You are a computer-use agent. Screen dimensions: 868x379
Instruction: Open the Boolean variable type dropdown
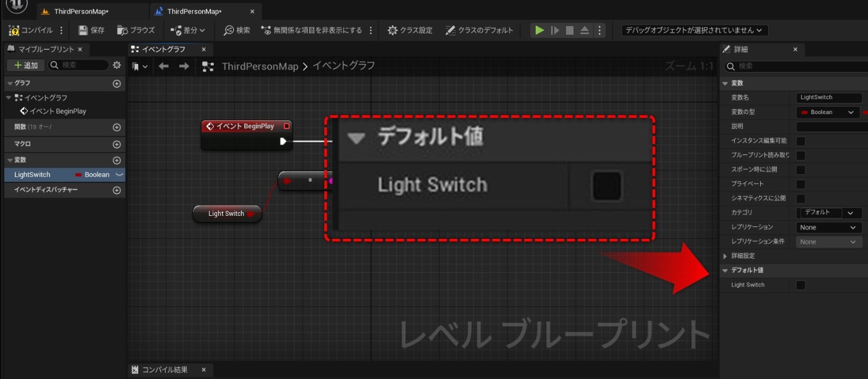pos(828,112)
